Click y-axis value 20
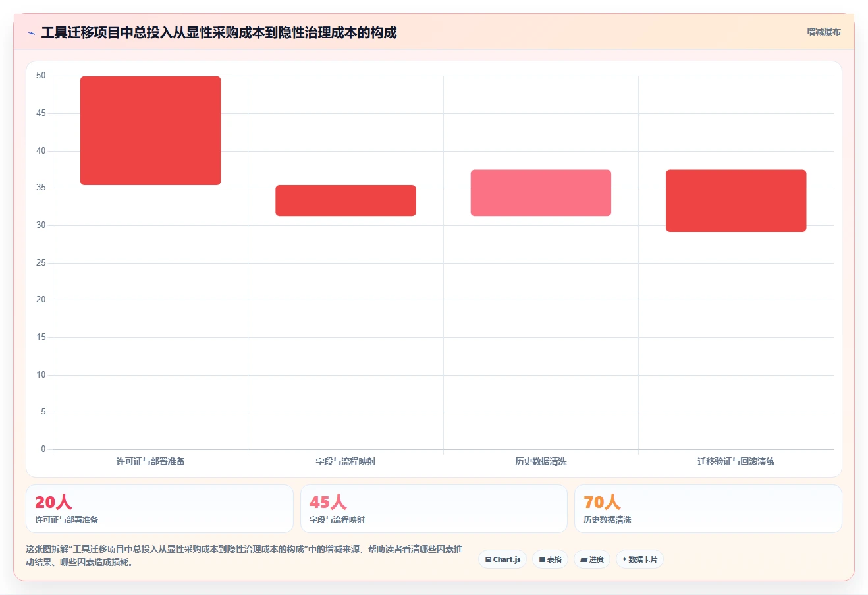The height and width of the screenshot is (595, 868). [41, 300]
